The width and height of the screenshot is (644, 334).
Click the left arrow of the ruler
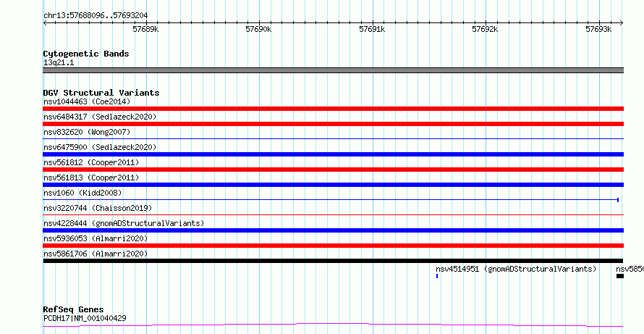pos(45,22)
